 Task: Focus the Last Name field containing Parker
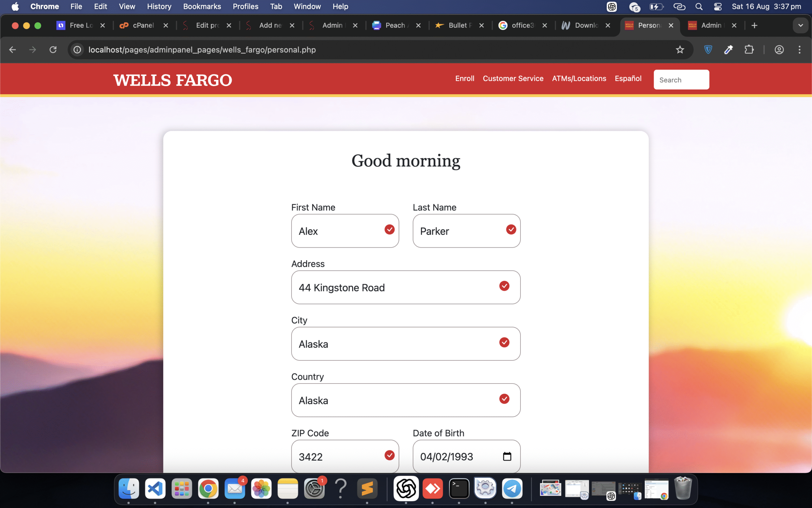click(x=466, y=231)
